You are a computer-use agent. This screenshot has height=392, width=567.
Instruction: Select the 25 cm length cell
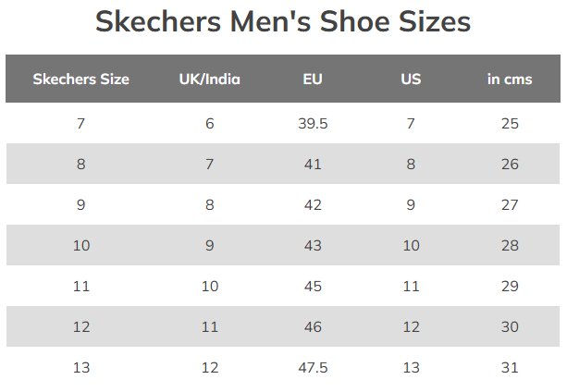tap(510, 124)
